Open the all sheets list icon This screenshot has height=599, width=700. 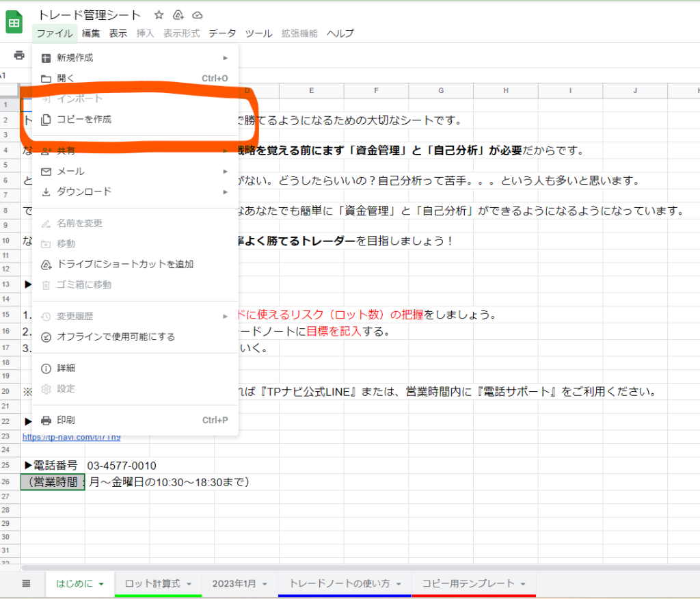[x=27, y=583]
